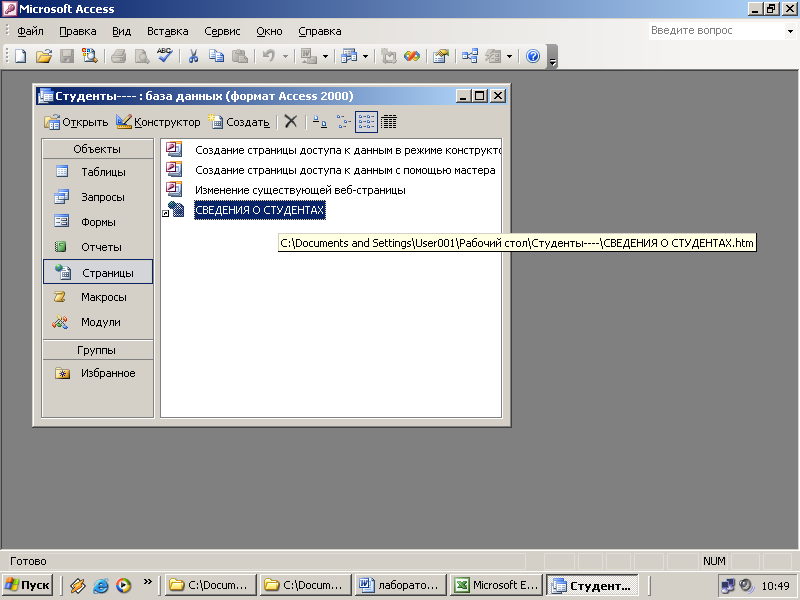Expand the New Object dropdown arrow
Screen dimensions: 800x600
coord(509,56)
